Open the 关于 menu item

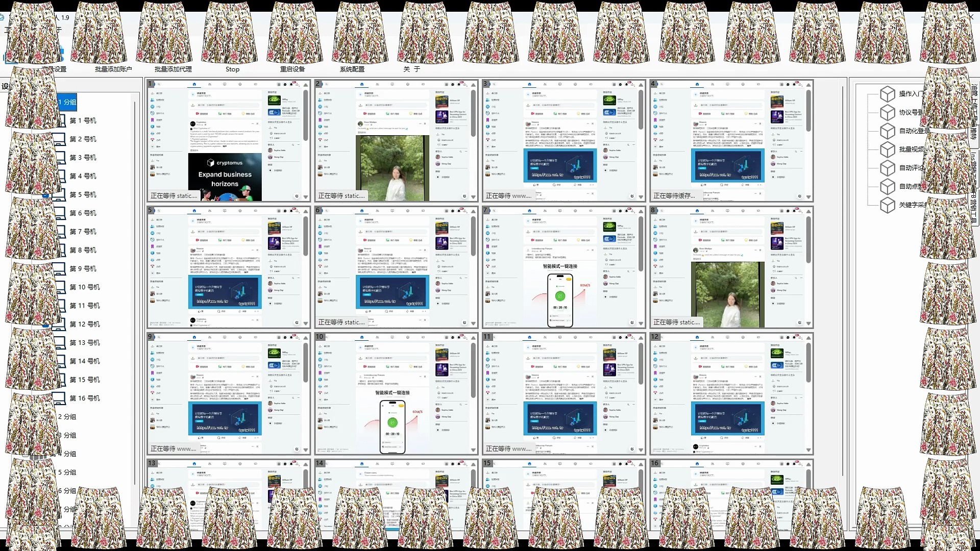pyautogui.click(x=411, y=69)
